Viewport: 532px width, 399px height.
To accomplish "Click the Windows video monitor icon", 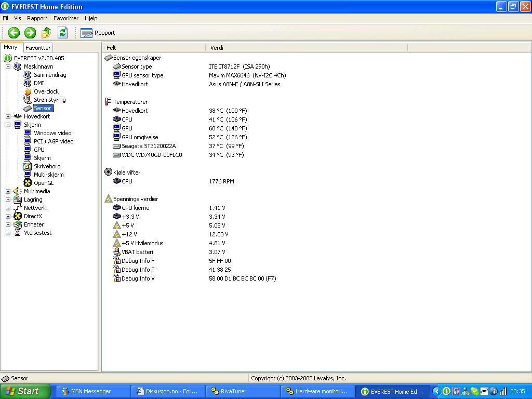I will [x=28, y=133].
